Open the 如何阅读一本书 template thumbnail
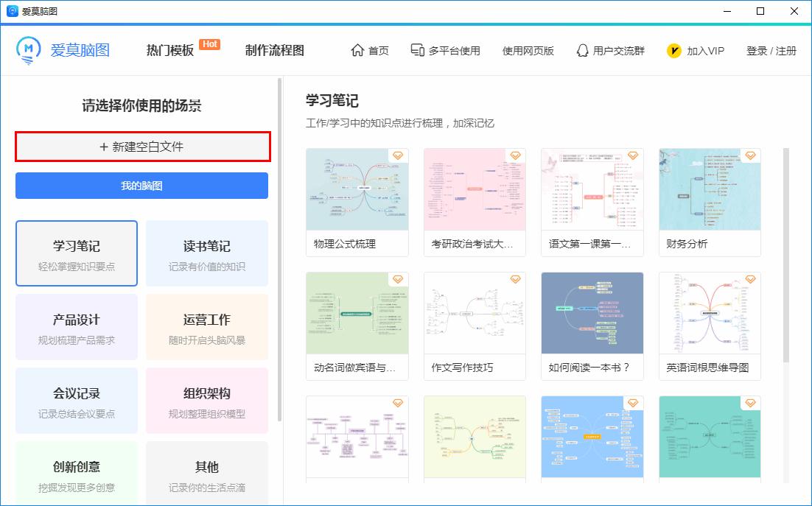This screenshot has width=812, height=506. pyautogui.click(x=592, y=313)
